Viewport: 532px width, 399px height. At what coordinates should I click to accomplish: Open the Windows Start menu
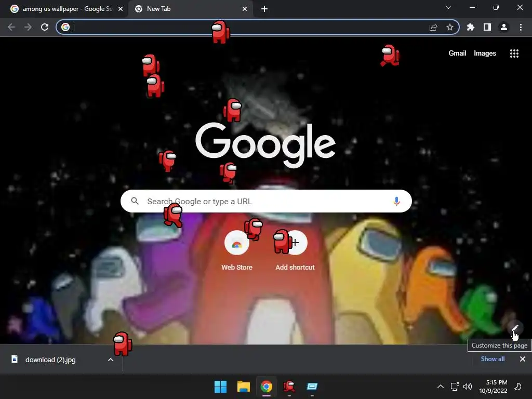(x=220, y=387)
